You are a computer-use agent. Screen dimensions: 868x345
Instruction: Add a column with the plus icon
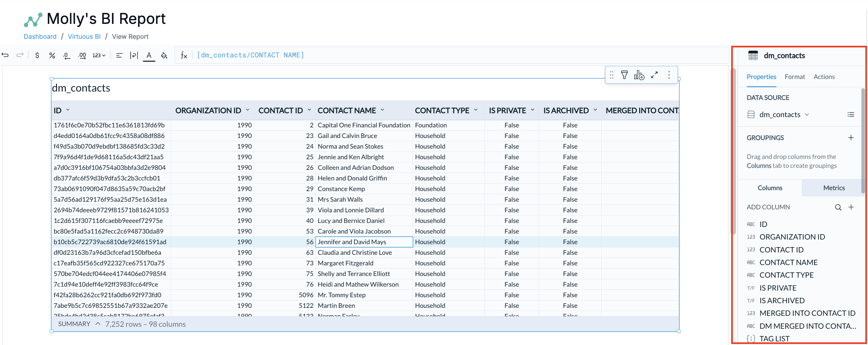tap(851, 207)
